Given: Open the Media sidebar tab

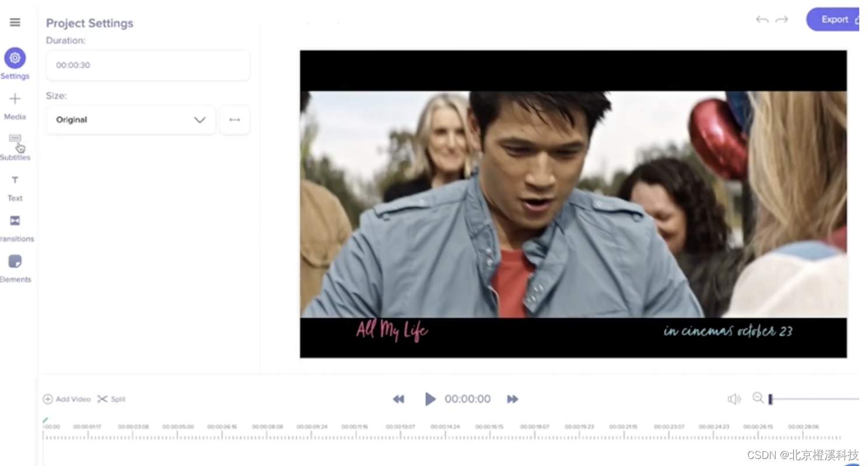Looking at the screenshot, I should (15, 106).
